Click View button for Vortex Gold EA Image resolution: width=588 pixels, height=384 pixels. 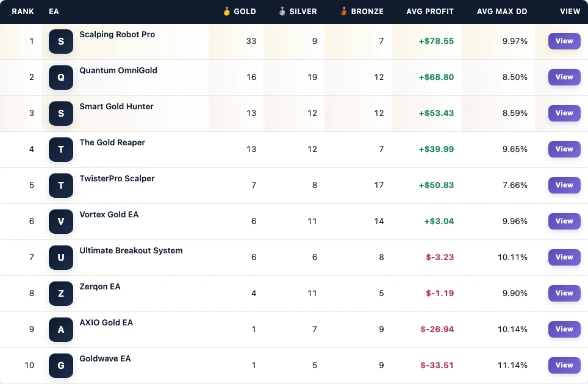(x=564, y=221)
